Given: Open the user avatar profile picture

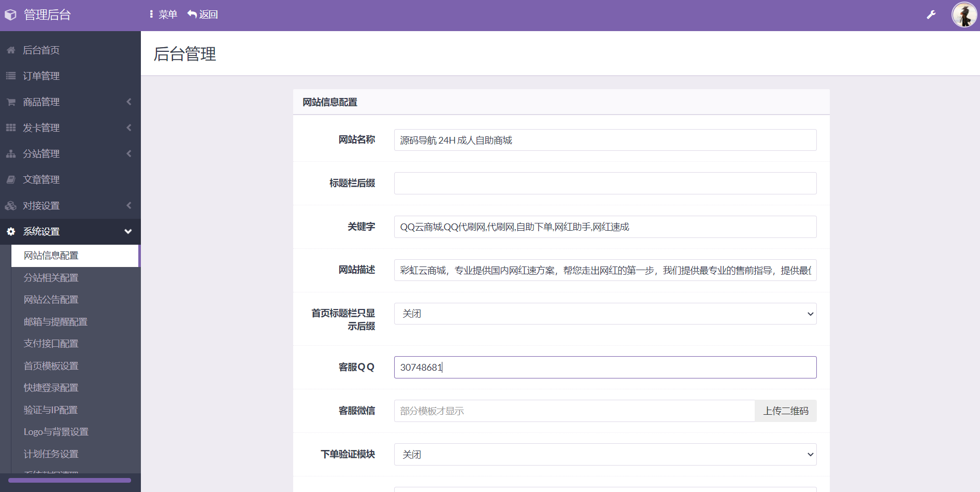Looking at the screenshot, I should 964,15.
